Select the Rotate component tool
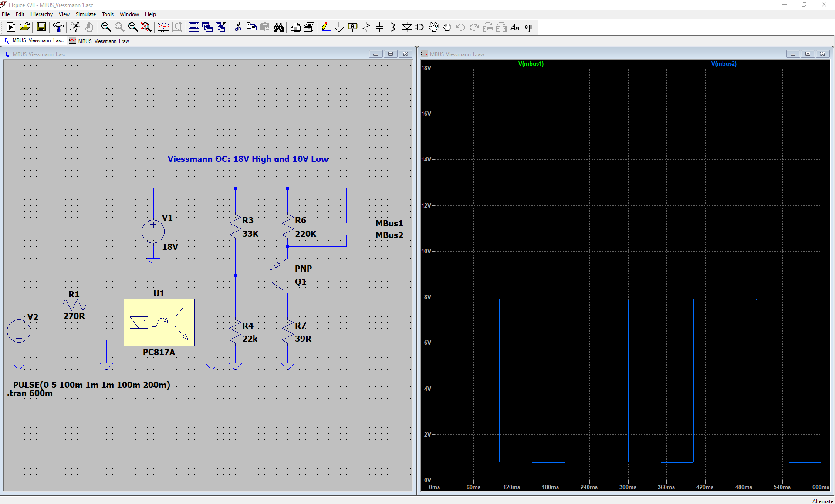The height and width of the screenshot is (504, 835). click(x=488, y=27)
